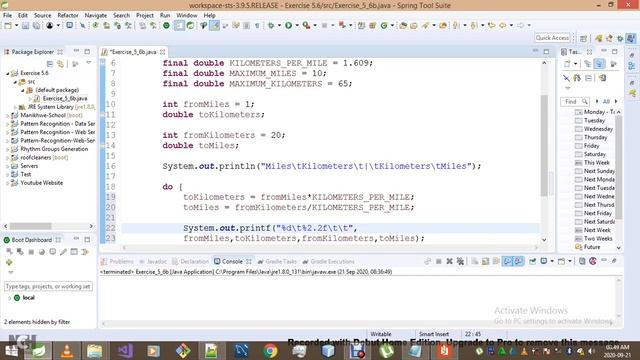Click the Pin Console icon
The height and width of the screenshot is (360, 640).
pyautogui.click(x=533, y=261)
